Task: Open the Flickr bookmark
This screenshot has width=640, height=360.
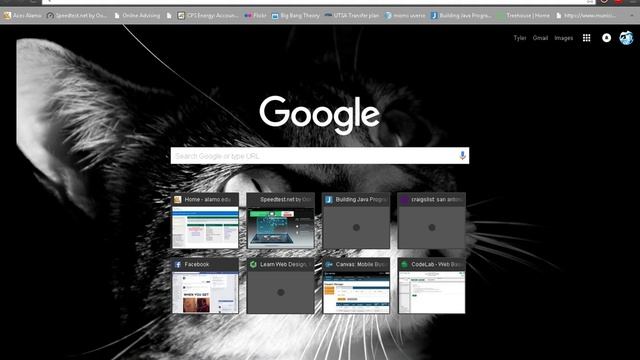Action: 255,16
